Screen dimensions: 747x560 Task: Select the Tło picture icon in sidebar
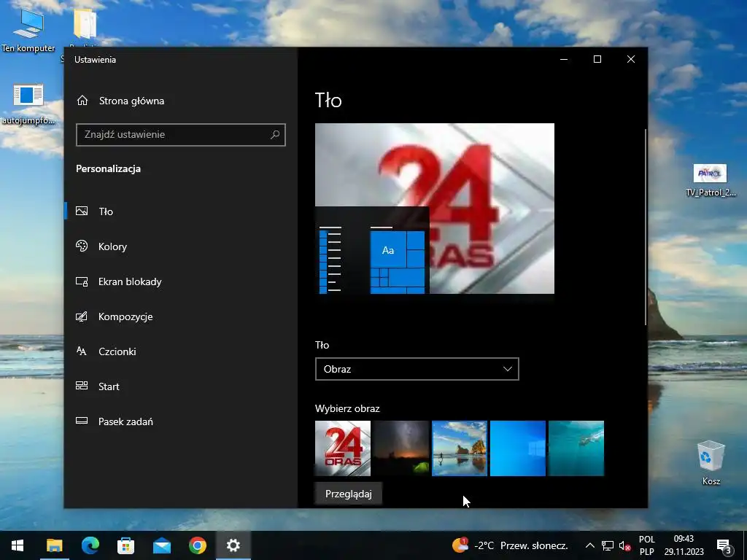click(x=82, y=211)
